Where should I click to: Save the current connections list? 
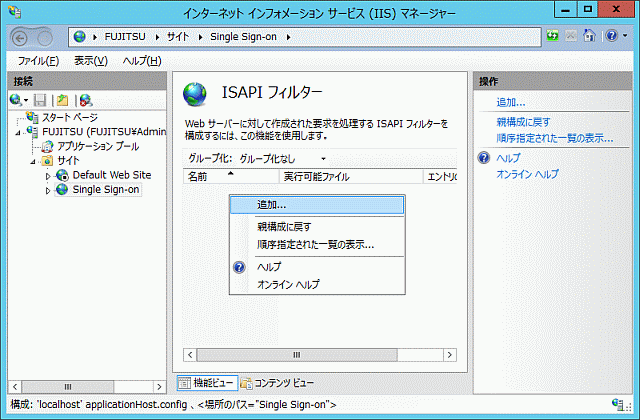pos(40,100)
